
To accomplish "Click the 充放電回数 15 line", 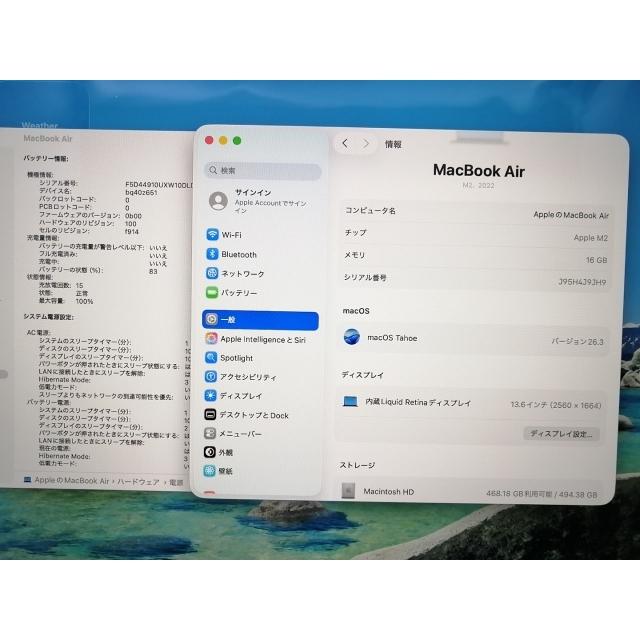I will point(61,285).
